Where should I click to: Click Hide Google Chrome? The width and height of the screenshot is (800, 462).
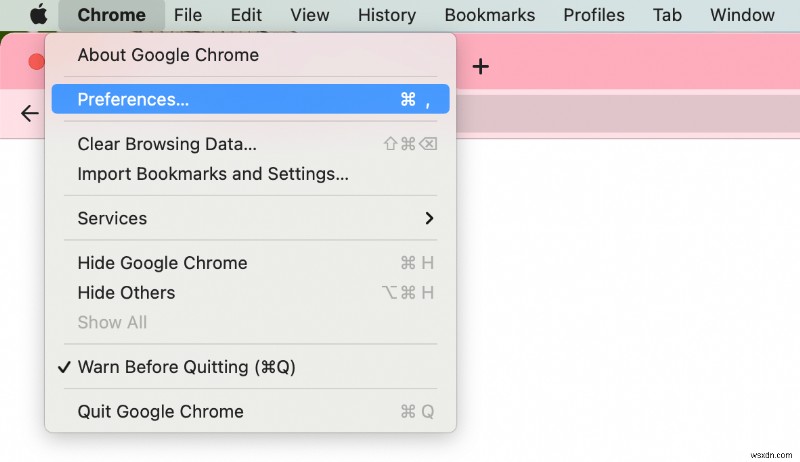[x=162, y=263]
